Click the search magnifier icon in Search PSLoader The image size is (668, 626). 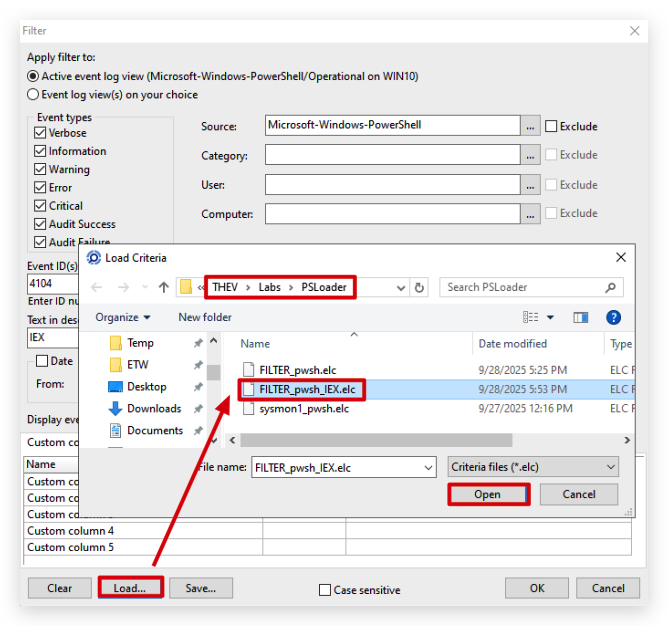(x=610, y=288)
